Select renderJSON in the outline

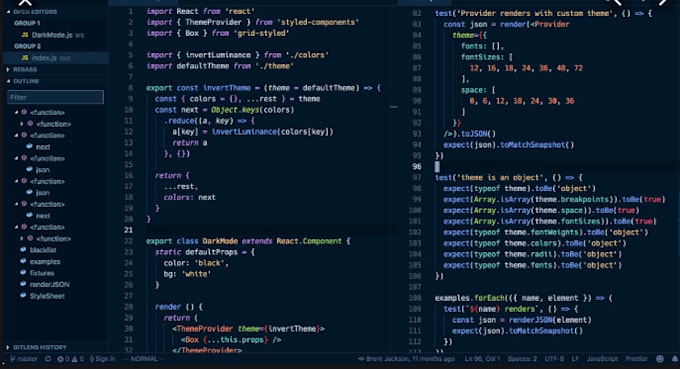point(49,284)
